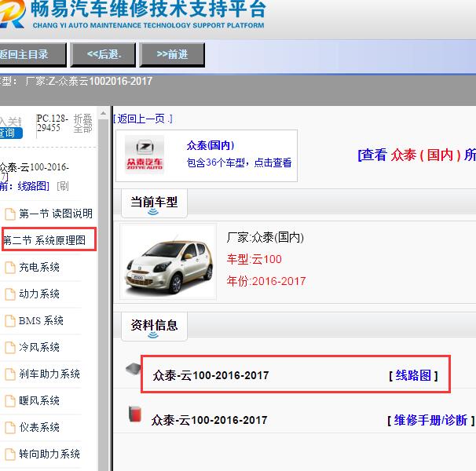
Task: Click the document icon next to 充电系统
Action: click(x=10, y=268)
